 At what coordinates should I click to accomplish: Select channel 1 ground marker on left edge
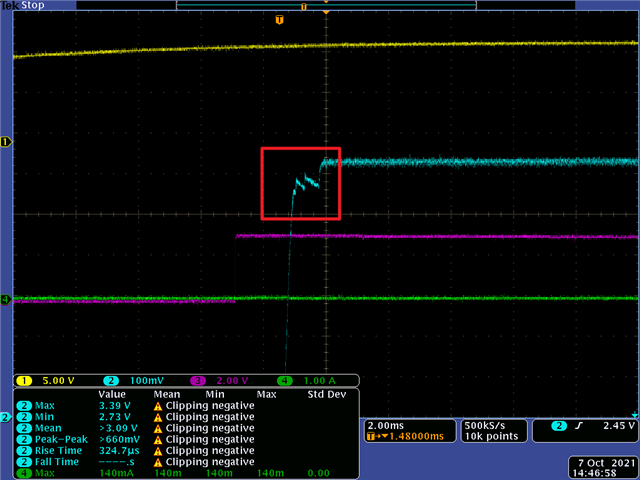tap(6, 142)
